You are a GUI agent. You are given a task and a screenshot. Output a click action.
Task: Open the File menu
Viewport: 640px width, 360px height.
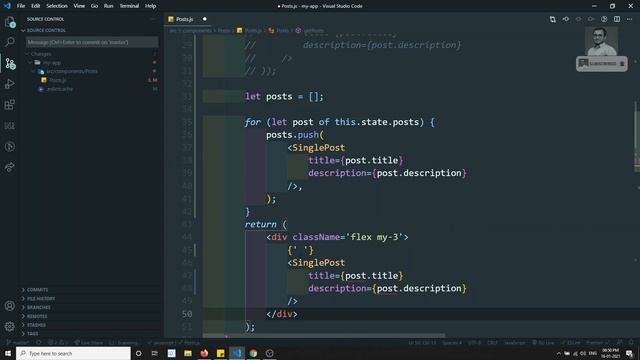[21, 6]
